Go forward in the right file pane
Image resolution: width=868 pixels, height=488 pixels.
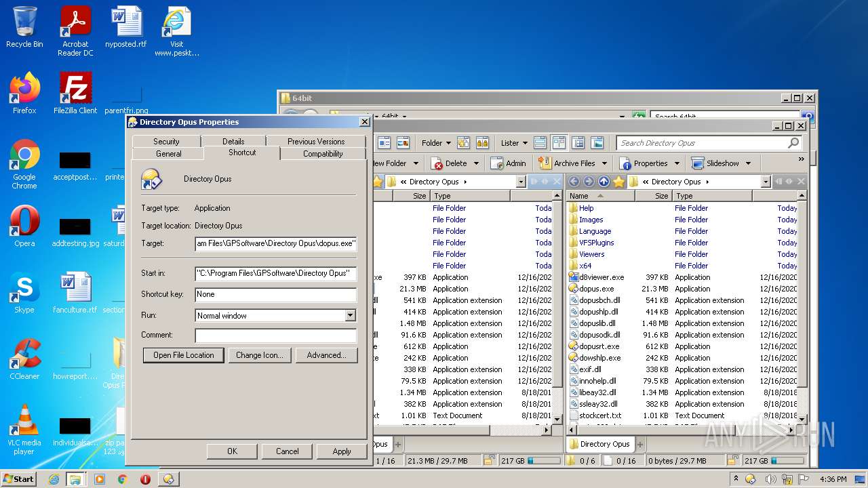click(x=589, y=182)
